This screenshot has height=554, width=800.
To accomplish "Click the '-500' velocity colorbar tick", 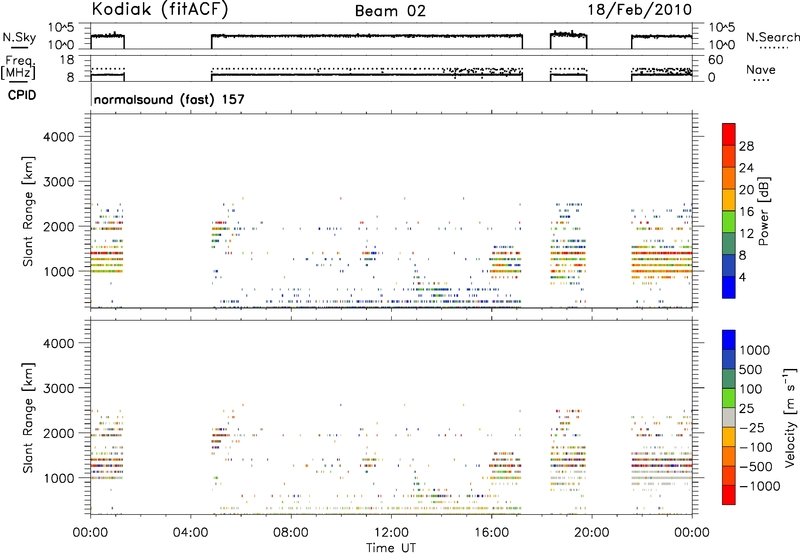I will click(x=755, y=467).
